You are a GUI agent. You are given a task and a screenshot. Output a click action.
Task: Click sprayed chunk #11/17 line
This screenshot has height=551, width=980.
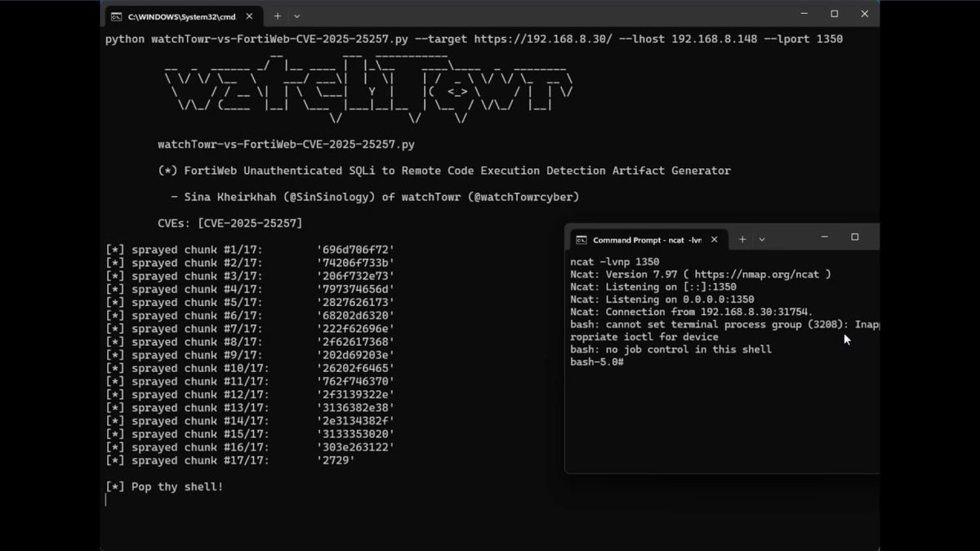(x=250, y=381)
